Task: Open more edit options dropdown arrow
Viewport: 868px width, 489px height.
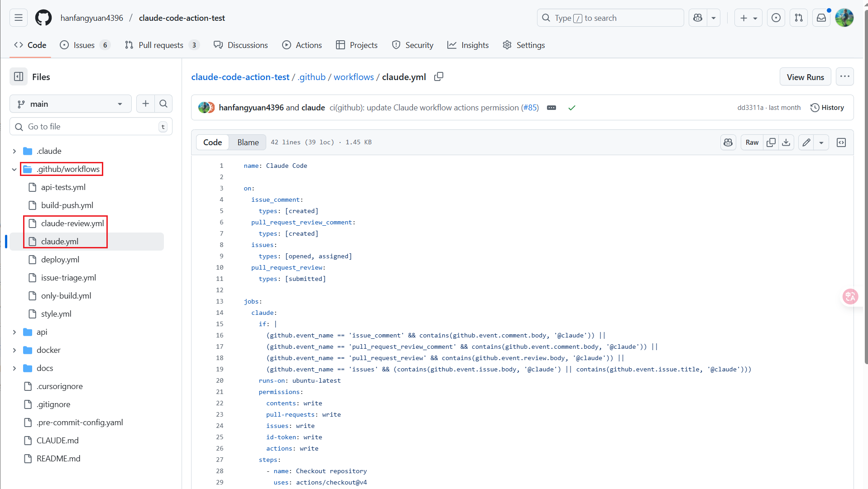Action: coord(821,142)
